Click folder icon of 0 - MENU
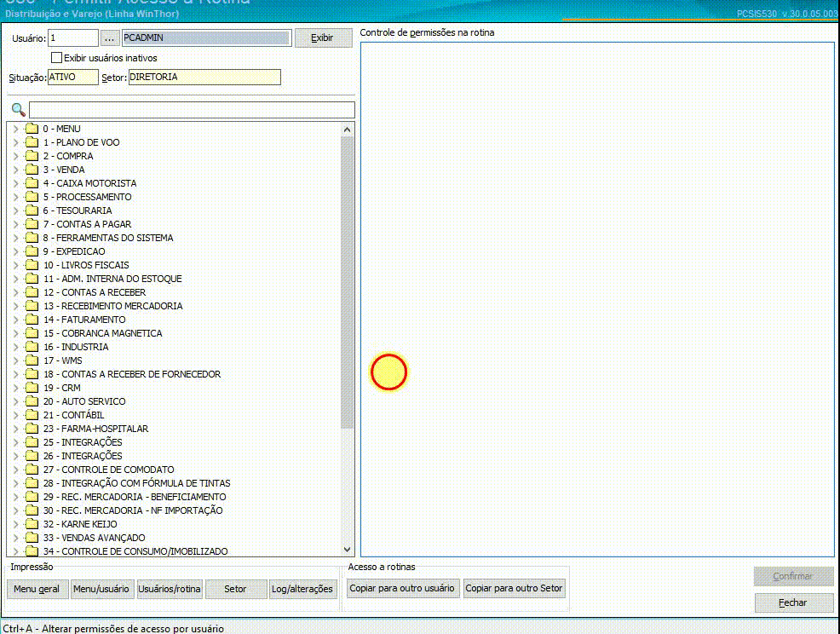 pyautogui.click(x=32, y=129)
